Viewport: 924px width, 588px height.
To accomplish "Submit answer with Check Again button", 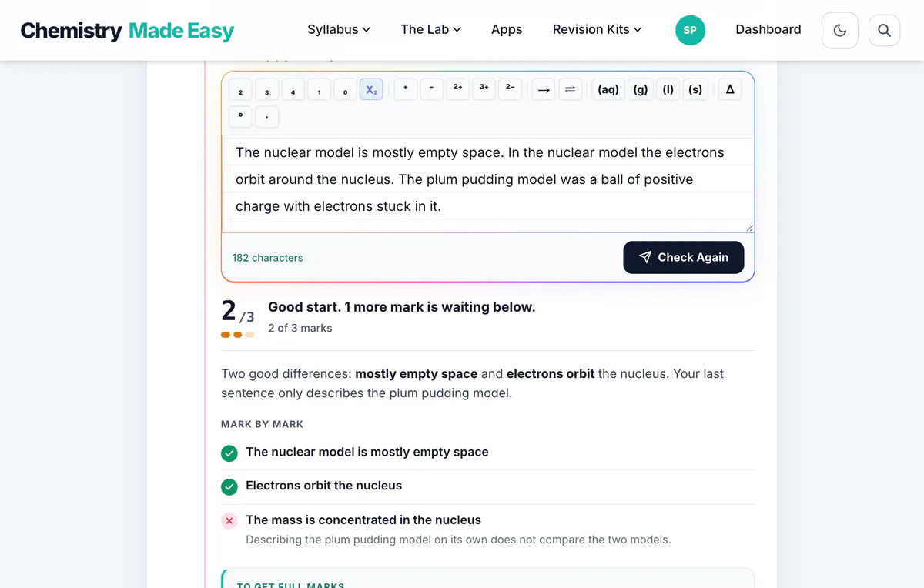I will 684,258.
